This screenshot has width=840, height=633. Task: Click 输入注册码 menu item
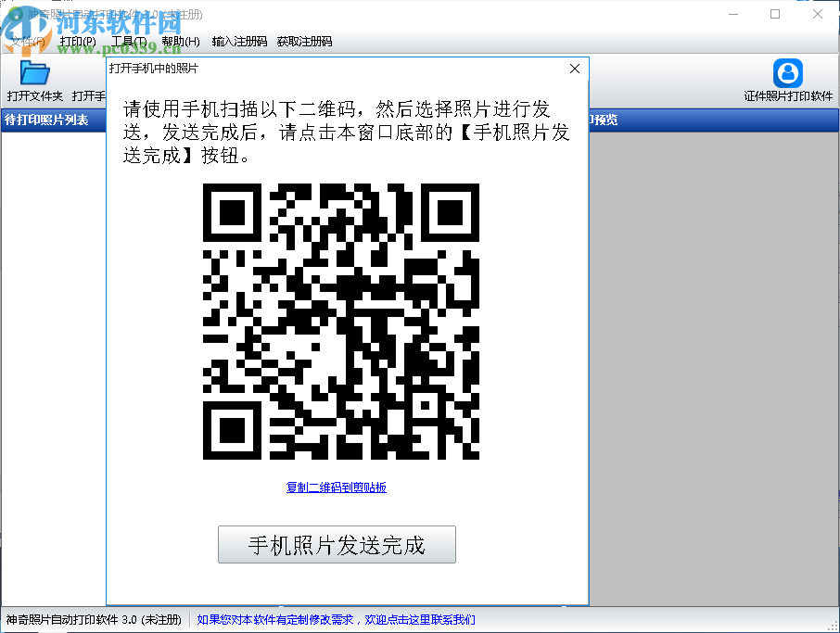tap(239, 41)
